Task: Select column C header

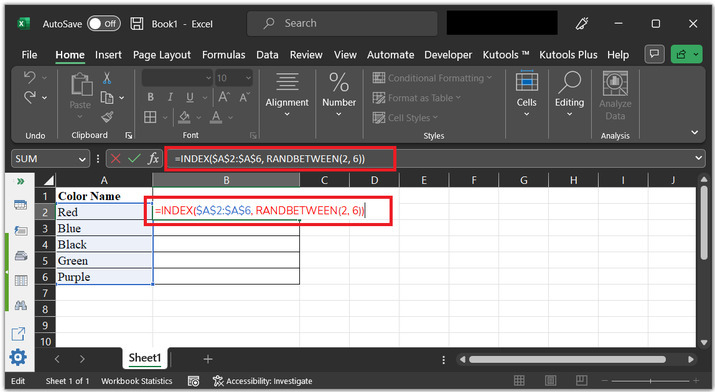Action: point(324,180)
